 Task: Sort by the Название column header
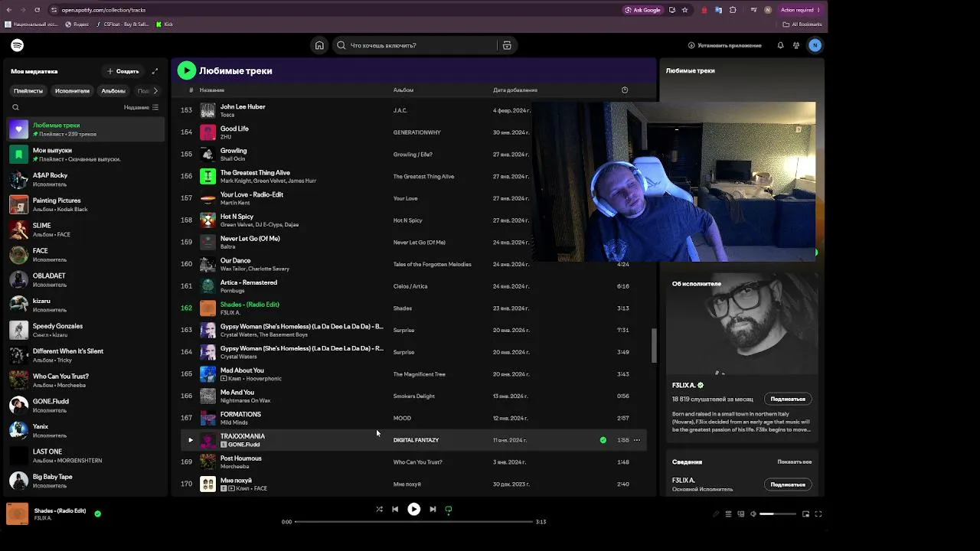coord(212,90)
